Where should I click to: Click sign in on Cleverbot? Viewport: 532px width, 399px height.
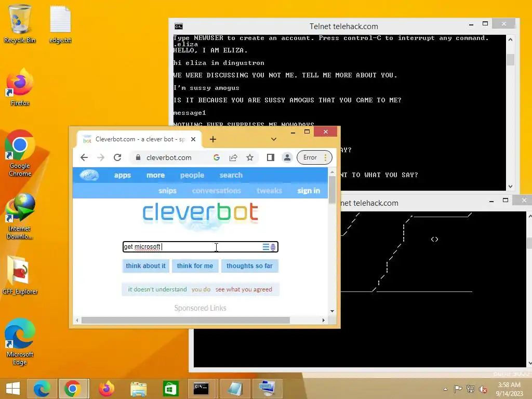tap(309, 191)
